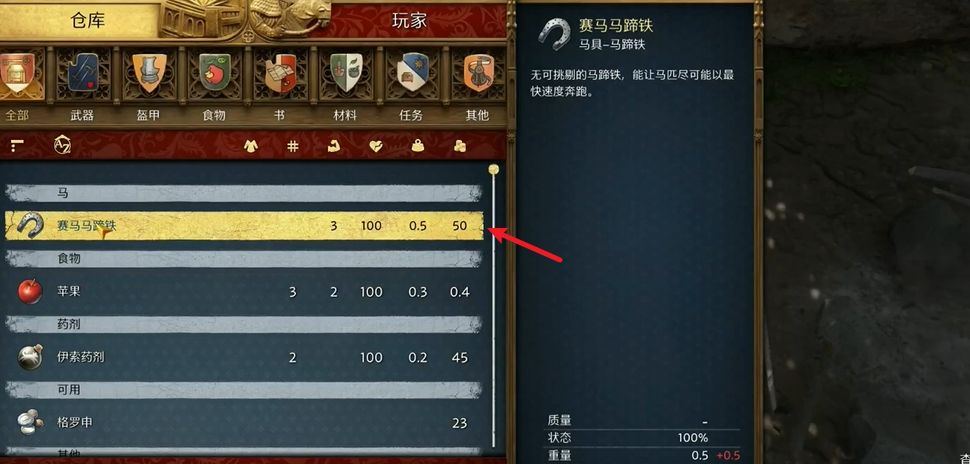The height and width of the screenshot is (464, 970).
Task: Collapse the 马 horse section header
Action: point(244,193)
